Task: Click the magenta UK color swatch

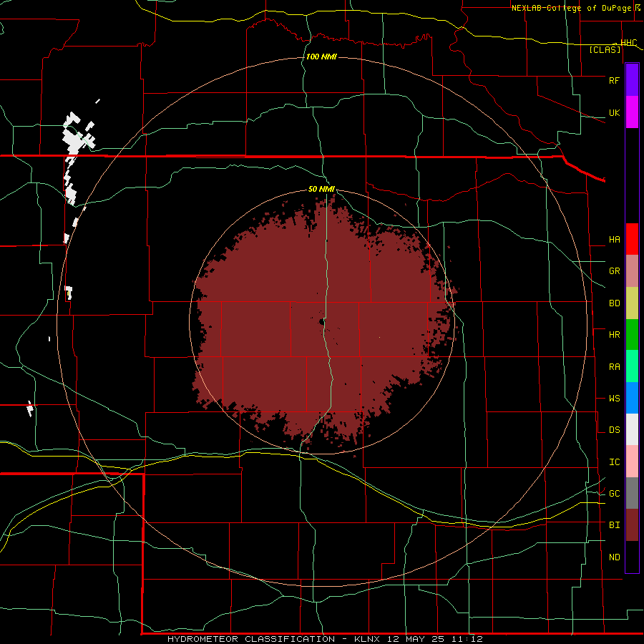Action: tap(632, 112)
